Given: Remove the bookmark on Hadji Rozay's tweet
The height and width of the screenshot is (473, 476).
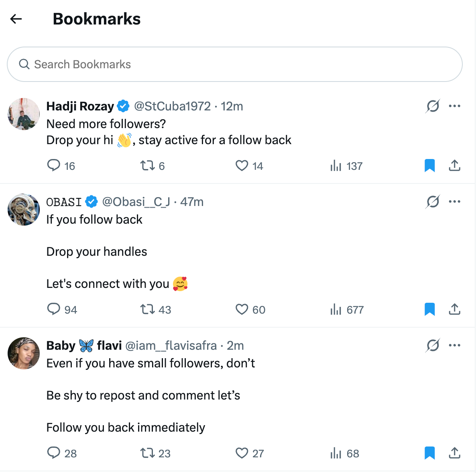Looking at the screenshot, I should pyautogui.click(x=429, y=165).
